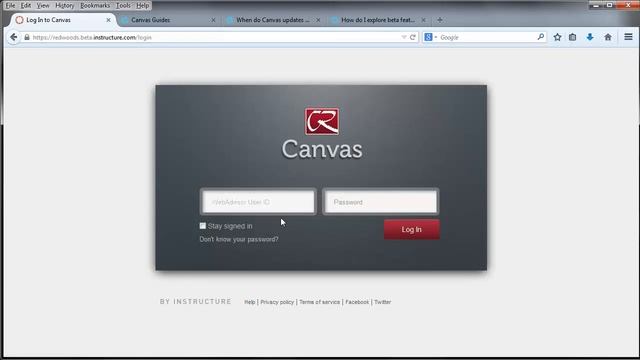Viewport: 640px width, 360px height.
Task: Close the Canvas Guides tab
Action: [x=213, y=20]
